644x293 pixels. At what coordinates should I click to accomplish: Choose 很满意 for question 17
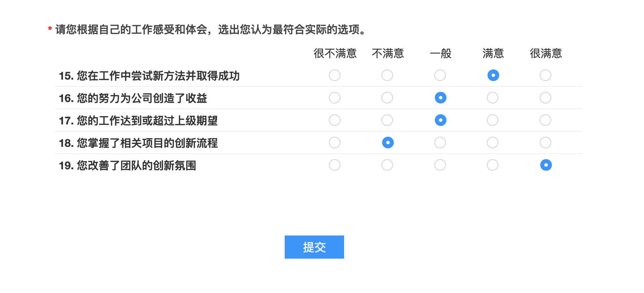545,120
